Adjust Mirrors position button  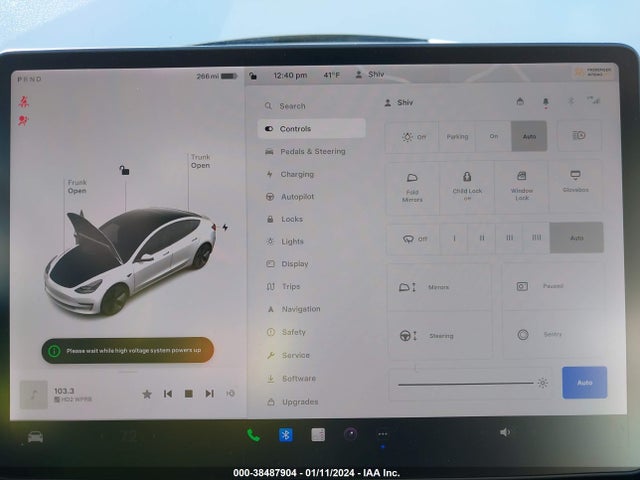point(440,287)
